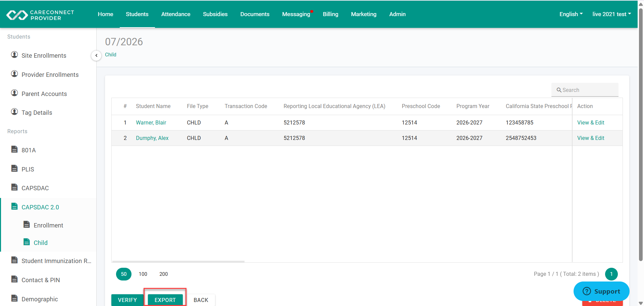Click the table Search field
Screen dimensions: 644x306
pos(585,90)
